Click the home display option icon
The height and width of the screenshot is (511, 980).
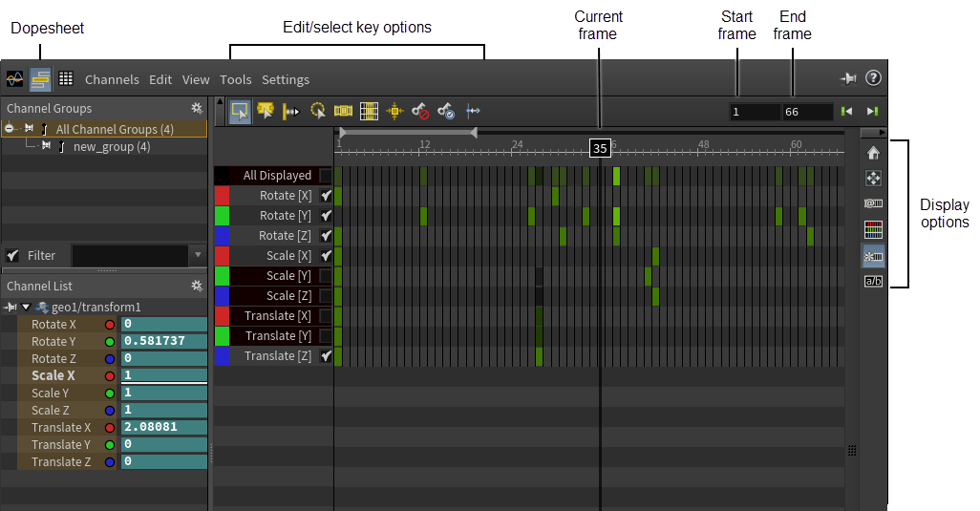[873, 153]
